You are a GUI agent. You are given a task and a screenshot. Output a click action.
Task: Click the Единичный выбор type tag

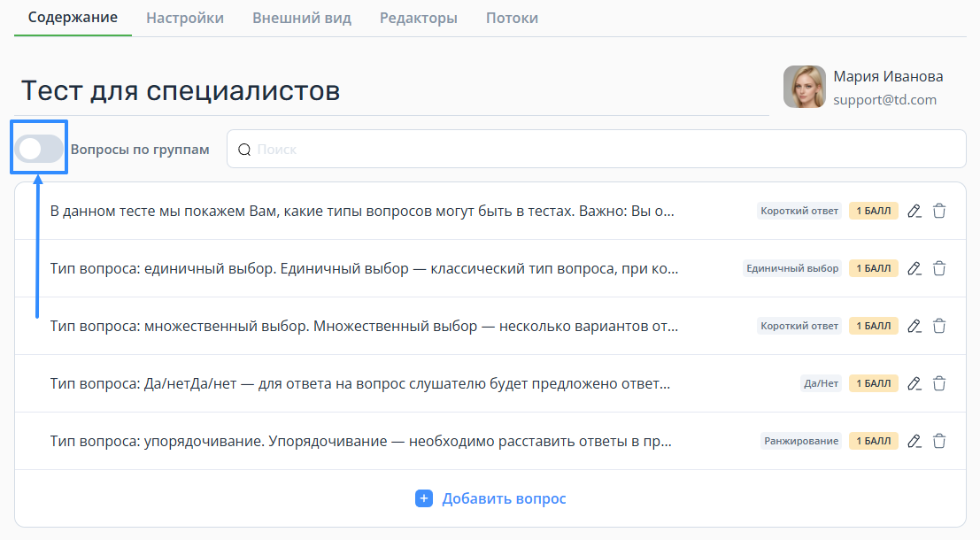tap(791, 268)
